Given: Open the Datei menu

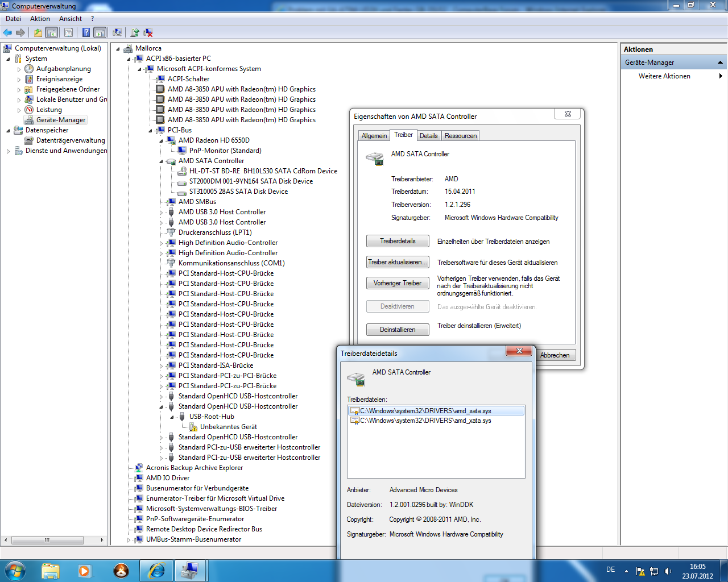Looking at the screenshot, I should [13, 19].
